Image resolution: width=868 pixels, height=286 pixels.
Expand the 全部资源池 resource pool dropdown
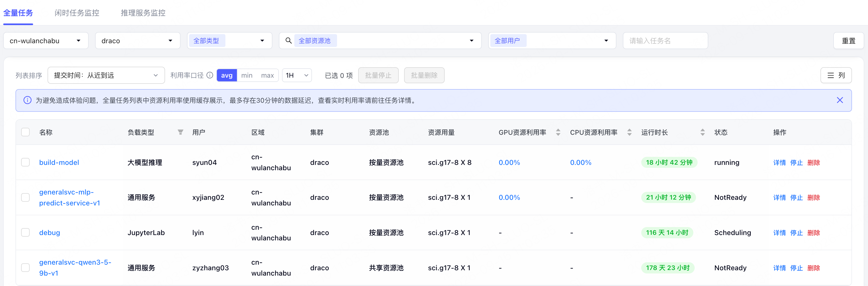point(380,41)
